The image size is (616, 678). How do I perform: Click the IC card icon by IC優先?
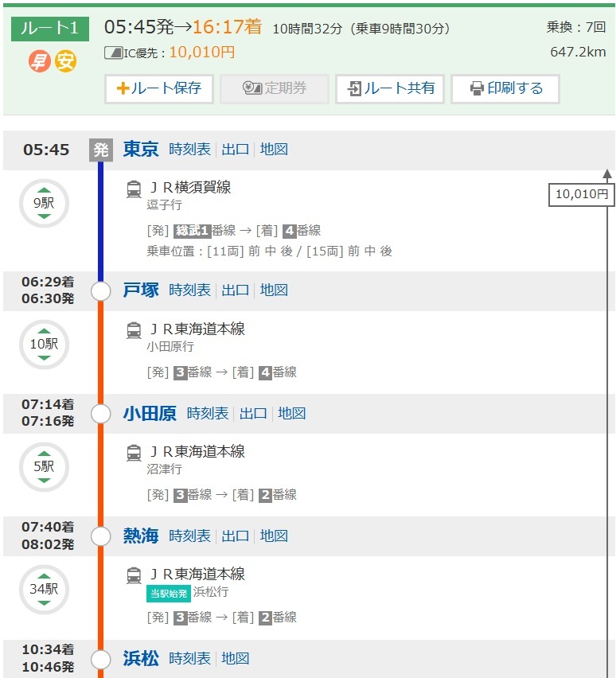(113, 53)
